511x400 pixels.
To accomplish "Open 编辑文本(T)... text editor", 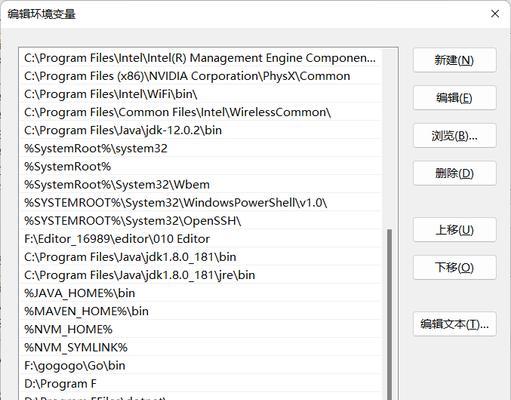I will tap(455, 324).
